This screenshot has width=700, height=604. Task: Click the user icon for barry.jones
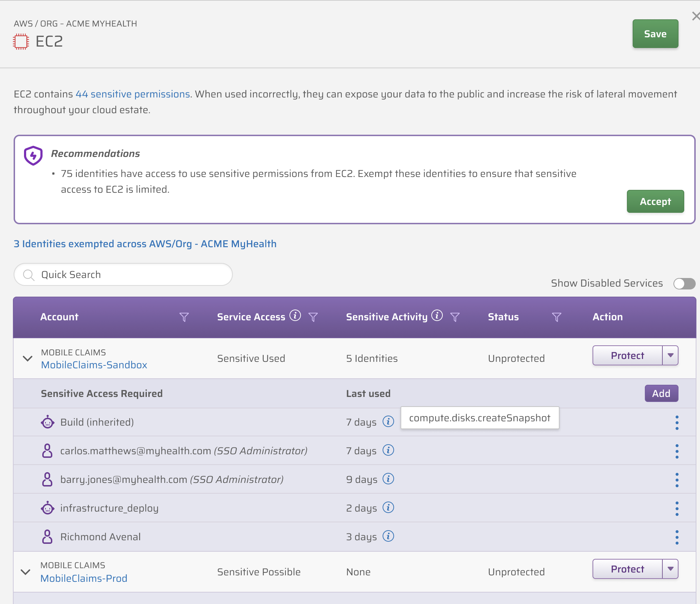[47, 479]
